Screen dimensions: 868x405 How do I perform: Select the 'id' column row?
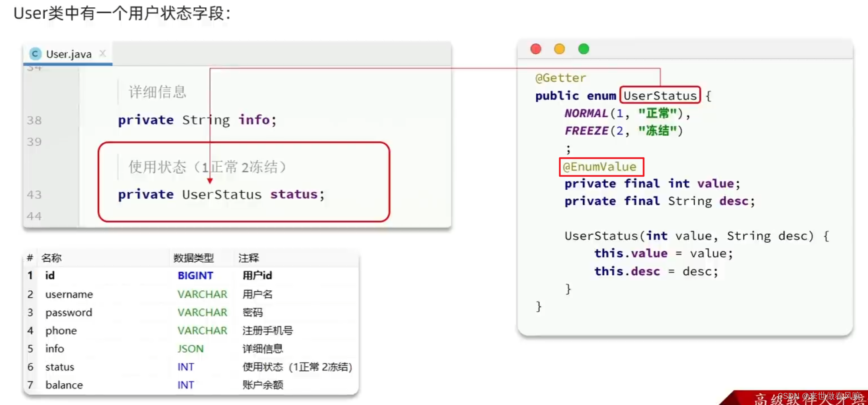tap(191, 276)
